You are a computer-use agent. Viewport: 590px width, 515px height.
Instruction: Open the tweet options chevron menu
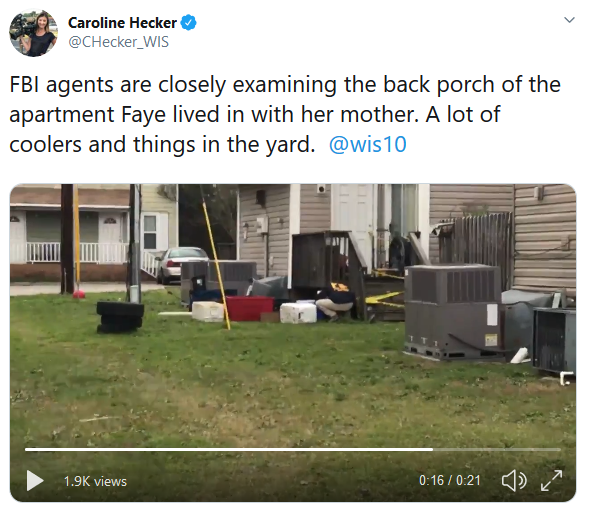(570, 20)
